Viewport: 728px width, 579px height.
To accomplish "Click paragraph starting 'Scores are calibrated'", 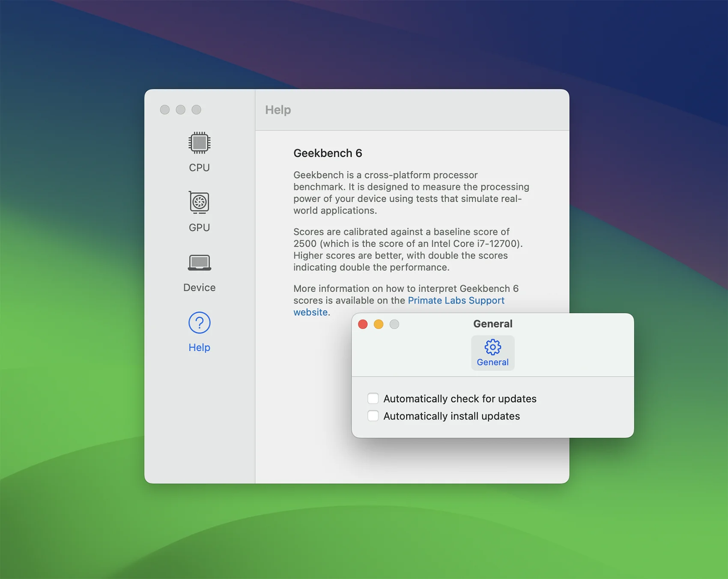I will [408, 249].
